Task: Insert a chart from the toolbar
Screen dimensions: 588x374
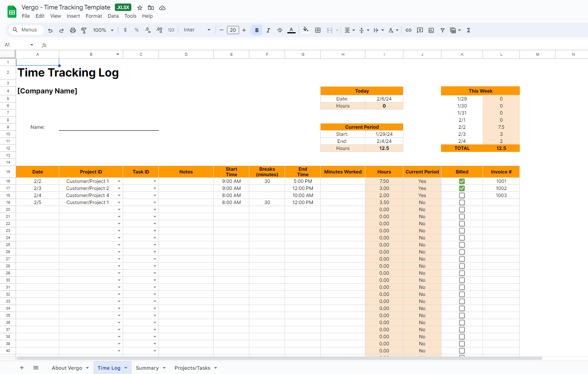Action: 431,30
